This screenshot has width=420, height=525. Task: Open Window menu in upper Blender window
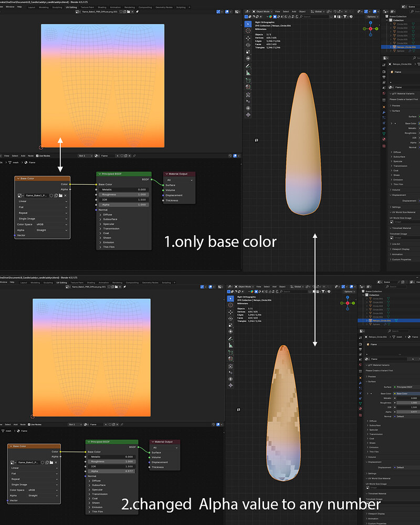pyautogui.click(x=10, y=7)
